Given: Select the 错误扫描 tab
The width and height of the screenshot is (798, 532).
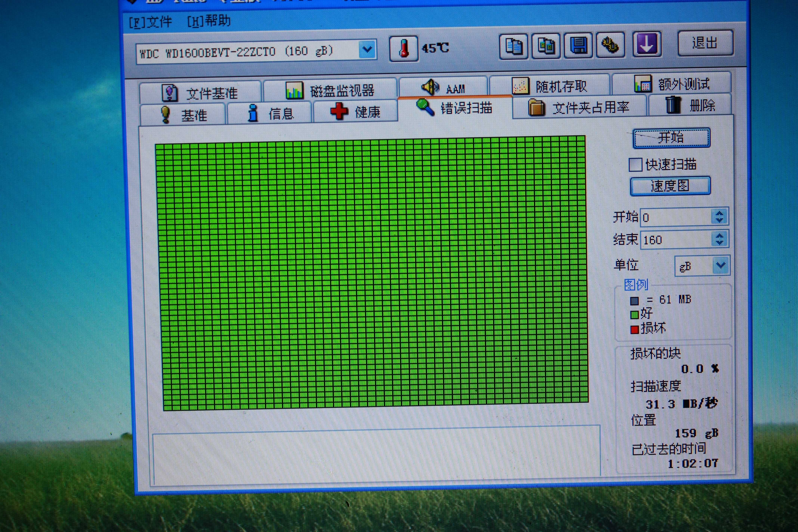Looking at the screenshot, I should click(x=455, y=108).
